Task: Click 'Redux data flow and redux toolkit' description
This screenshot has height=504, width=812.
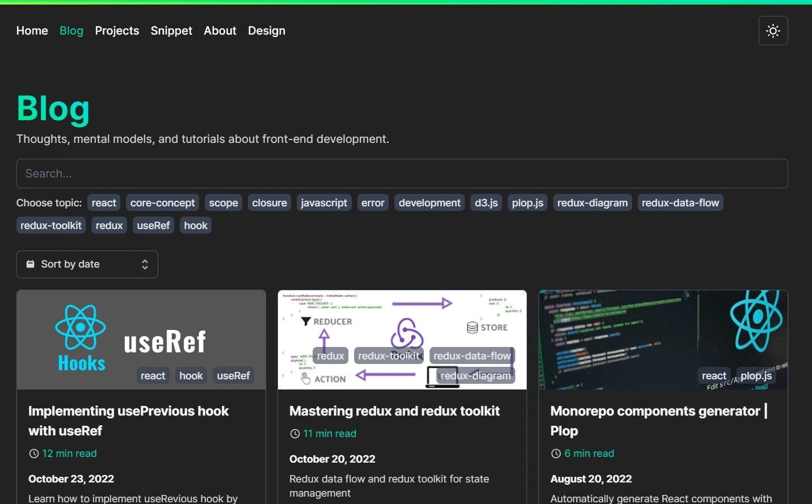Action: 389,486
